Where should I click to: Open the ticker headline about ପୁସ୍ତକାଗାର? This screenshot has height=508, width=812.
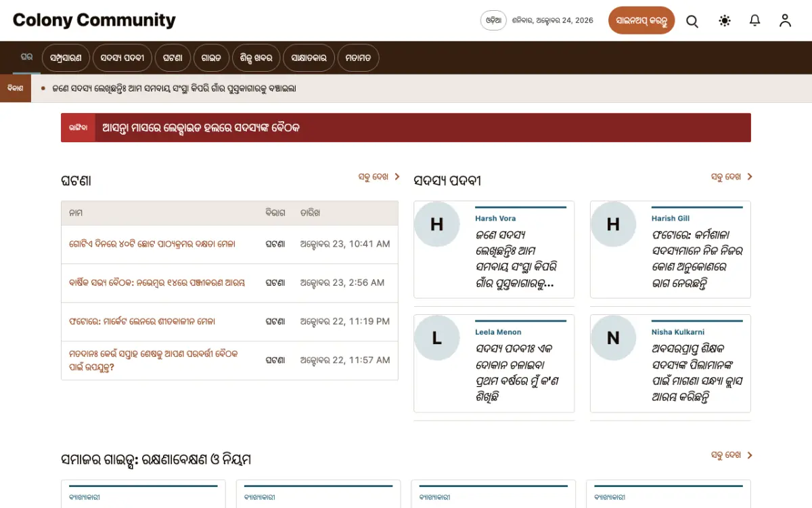(x=174, y=89)
